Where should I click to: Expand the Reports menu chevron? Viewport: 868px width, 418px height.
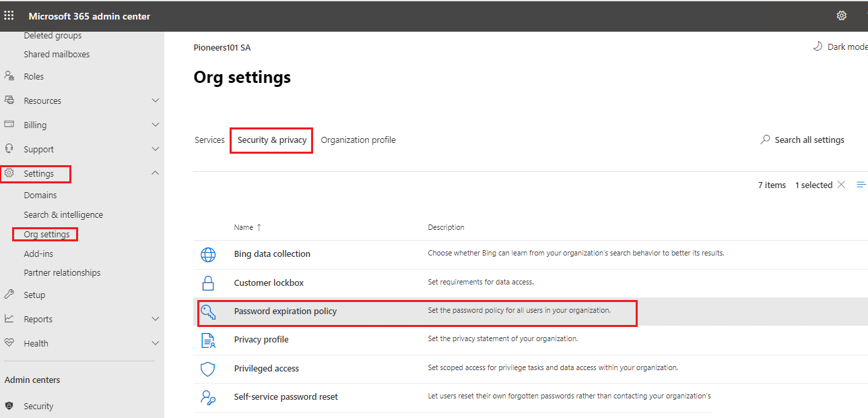point(155,319)
